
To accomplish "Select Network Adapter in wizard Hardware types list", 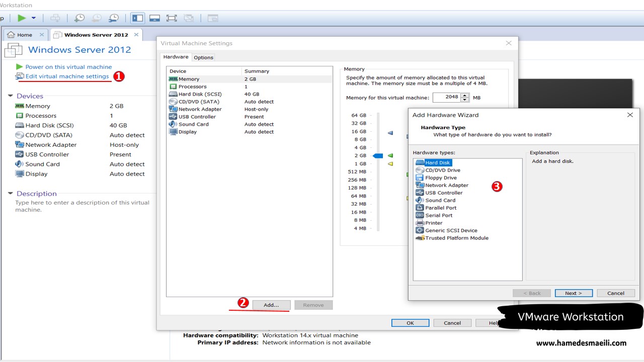I will tap(442, 185).
